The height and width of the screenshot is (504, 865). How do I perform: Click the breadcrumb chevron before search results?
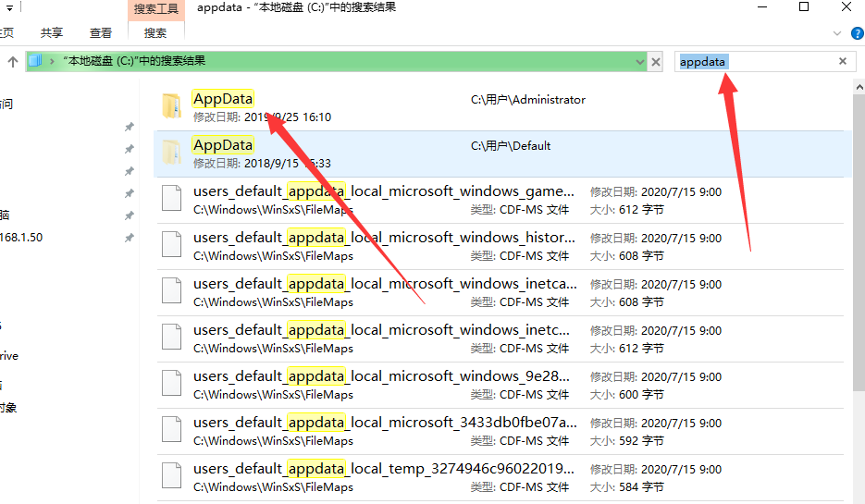(x=53, y=62)
